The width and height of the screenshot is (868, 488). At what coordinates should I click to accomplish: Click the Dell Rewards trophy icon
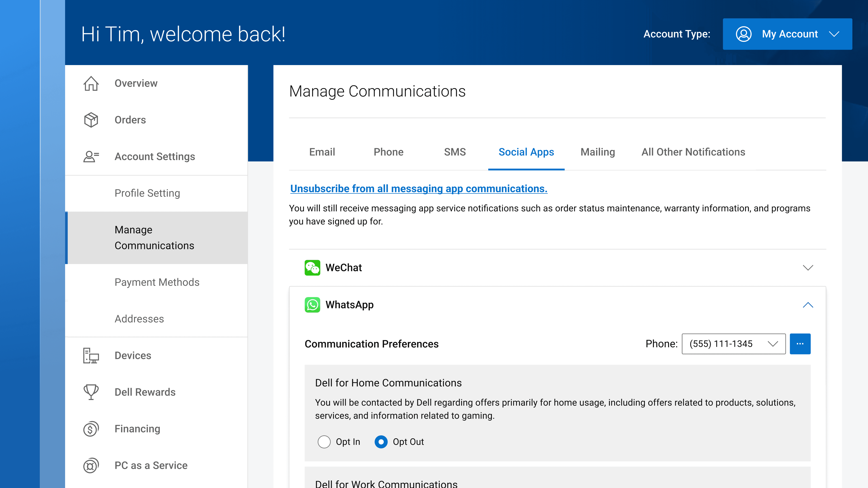point(91,392)
